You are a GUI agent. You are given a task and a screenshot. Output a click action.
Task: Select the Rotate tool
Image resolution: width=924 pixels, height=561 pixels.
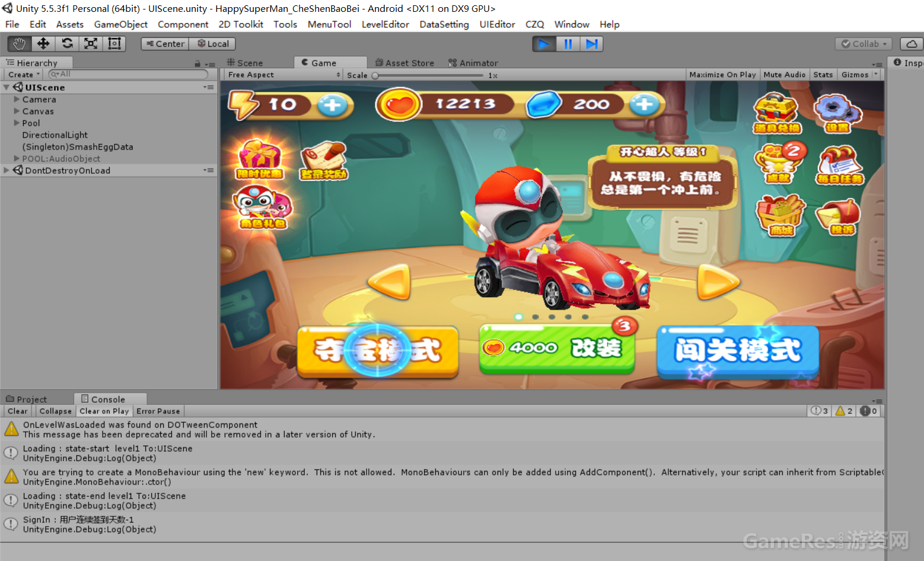pyautogui.click(x=67, y=43)
